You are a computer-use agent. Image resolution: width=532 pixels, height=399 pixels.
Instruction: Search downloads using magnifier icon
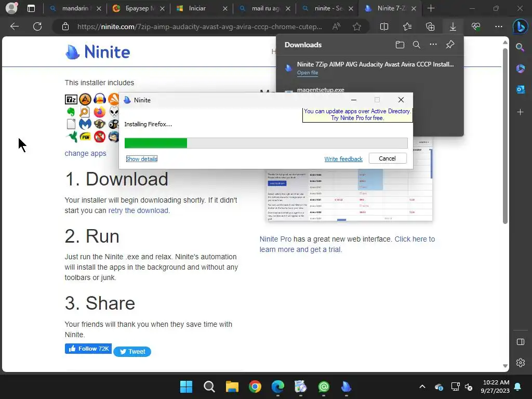[x=417, y=45]
